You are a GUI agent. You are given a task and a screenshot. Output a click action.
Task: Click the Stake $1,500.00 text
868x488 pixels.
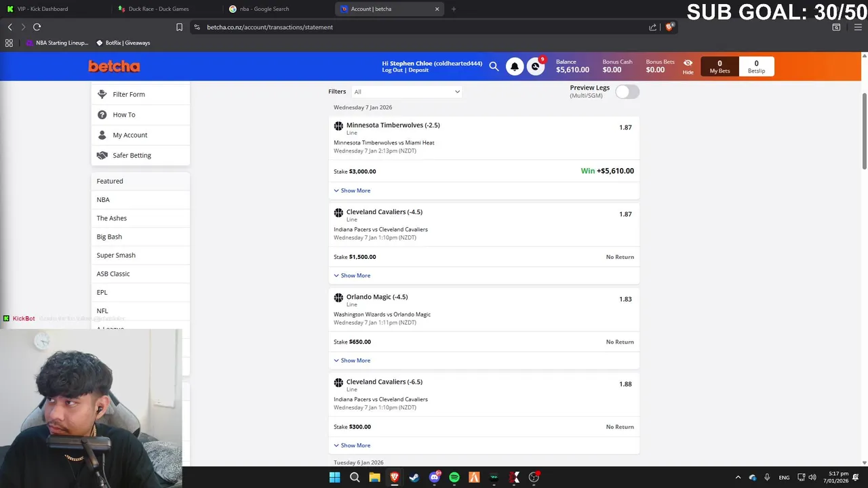(355, 257)
